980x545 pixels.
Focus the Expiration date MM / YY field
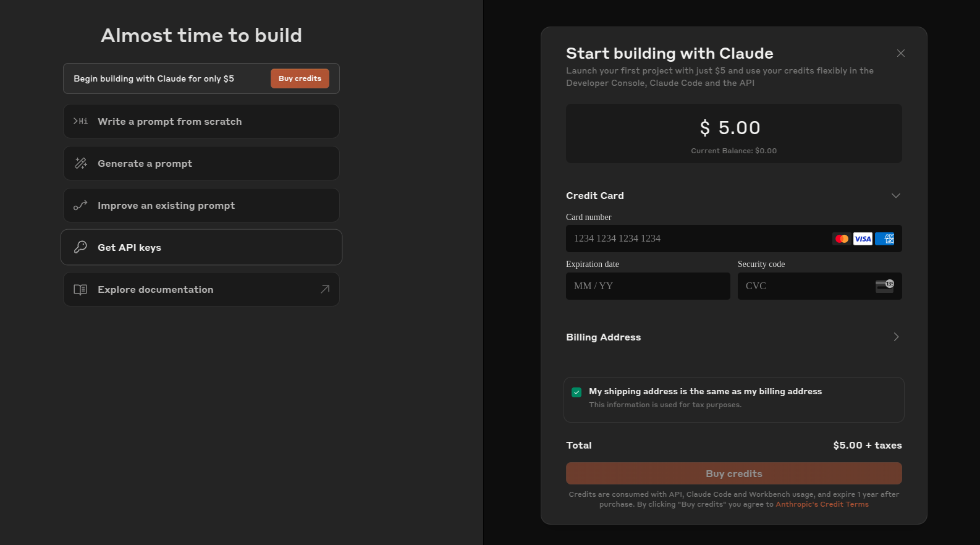[648, 286]
